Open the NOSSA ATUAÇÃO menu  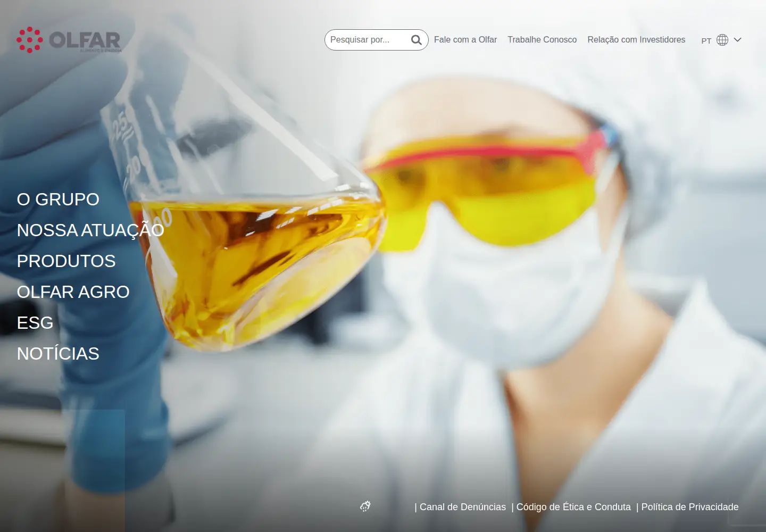[90, 230]
